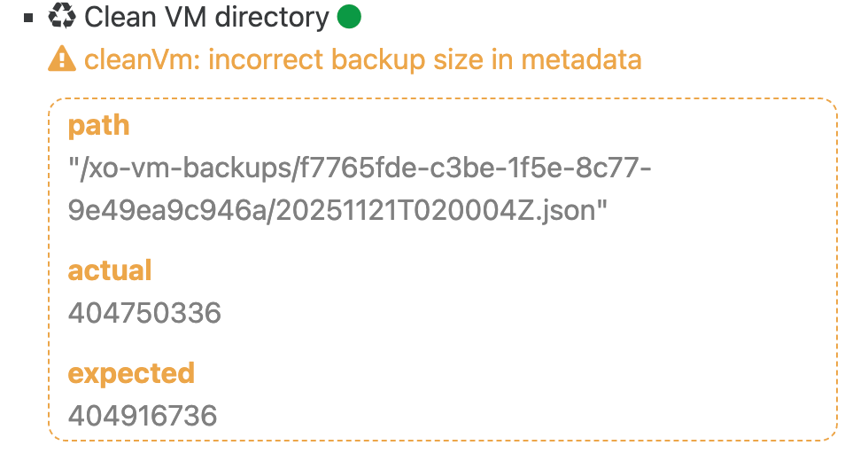Click the cleanVm incorrect backup size warning
Screen dimensions: 868x461
362,60
